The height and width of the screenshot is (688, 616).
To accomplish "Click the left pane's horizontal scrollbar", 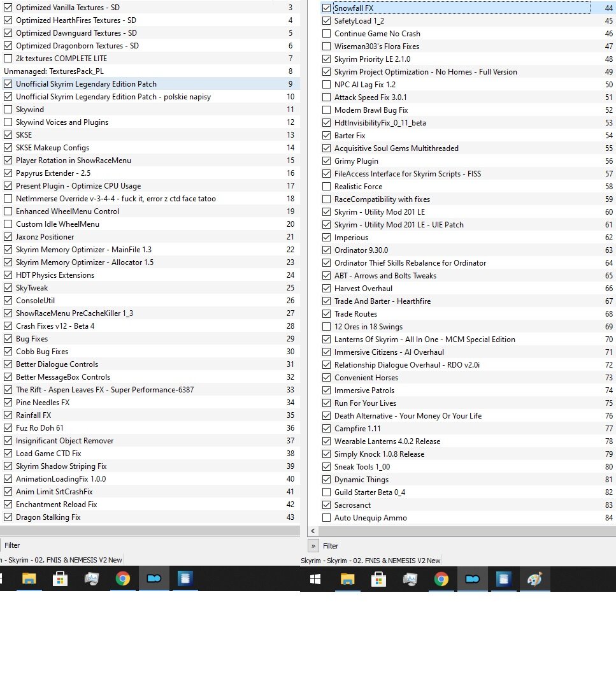I will [x=150, y=530].
